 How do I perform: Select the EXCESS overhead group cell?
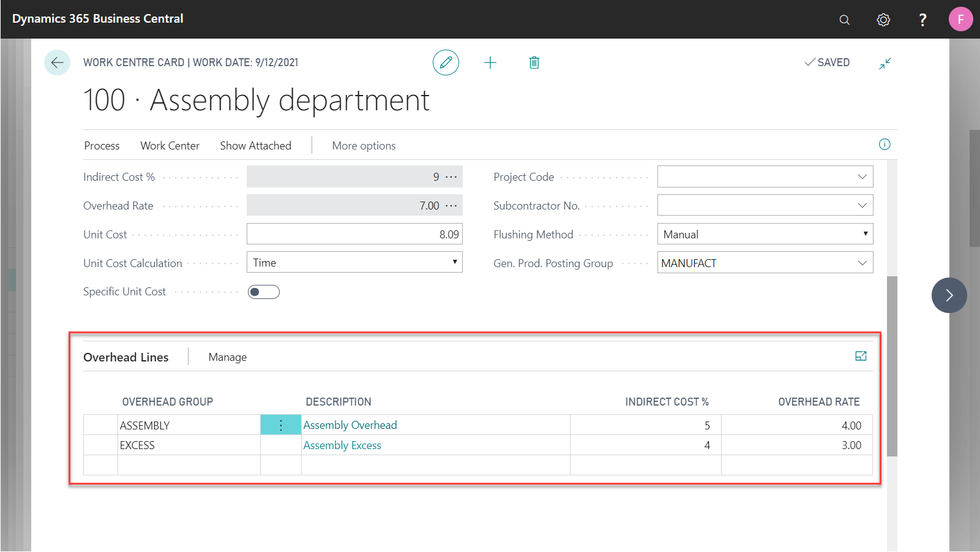coord(189,445)
